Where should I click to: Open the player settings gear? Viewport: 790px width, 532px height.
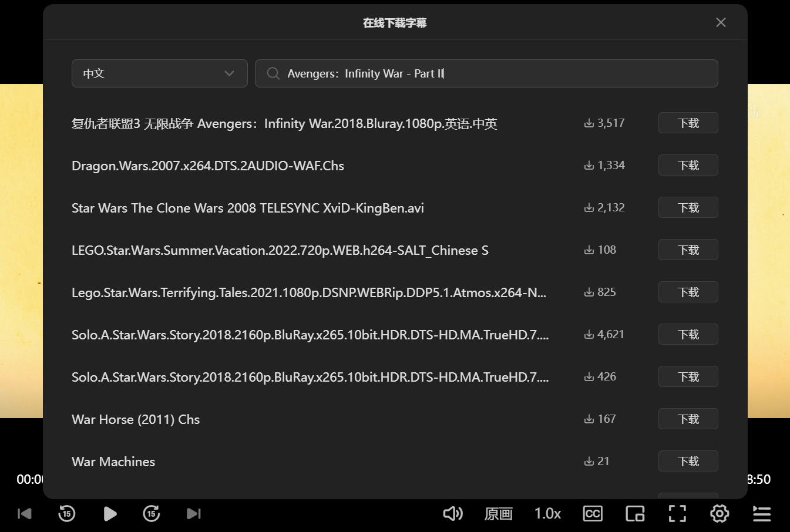(x=720, y=514)
